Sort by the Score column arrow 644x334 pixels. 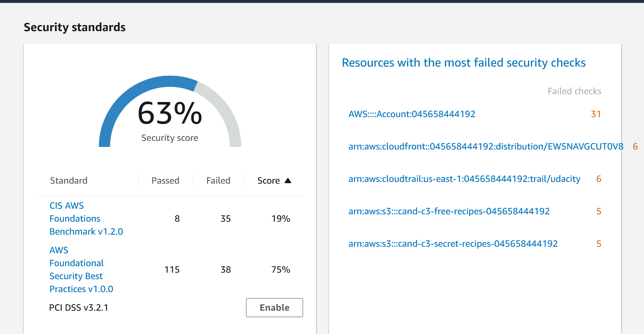288,181
